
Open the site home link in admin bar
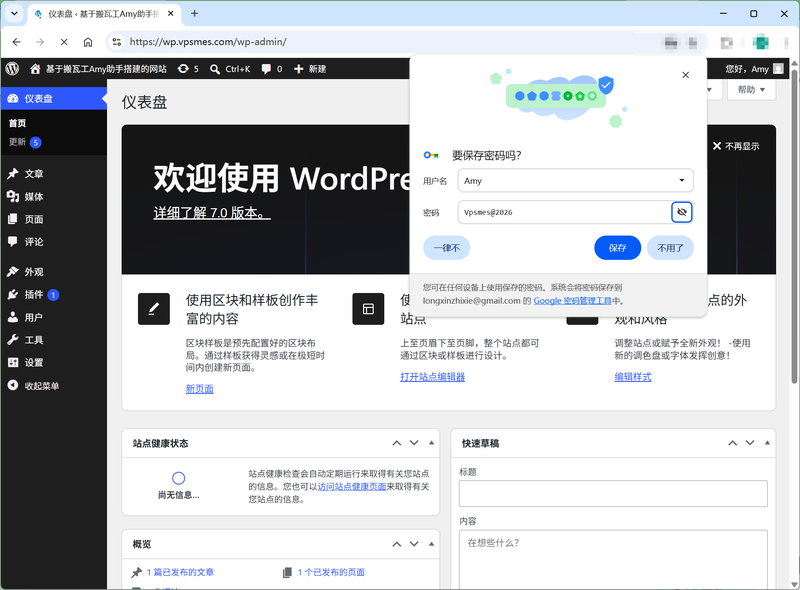(98, 69)
